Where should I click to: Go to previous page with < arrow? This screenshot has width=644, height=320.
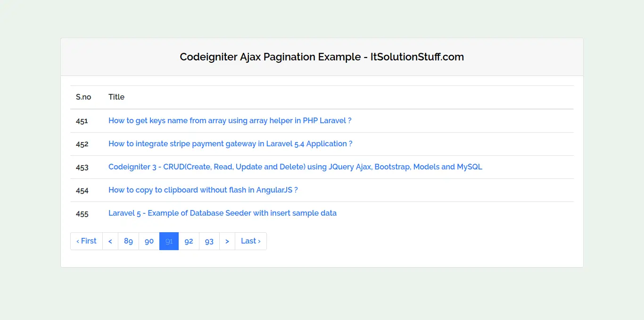[110, 241]
